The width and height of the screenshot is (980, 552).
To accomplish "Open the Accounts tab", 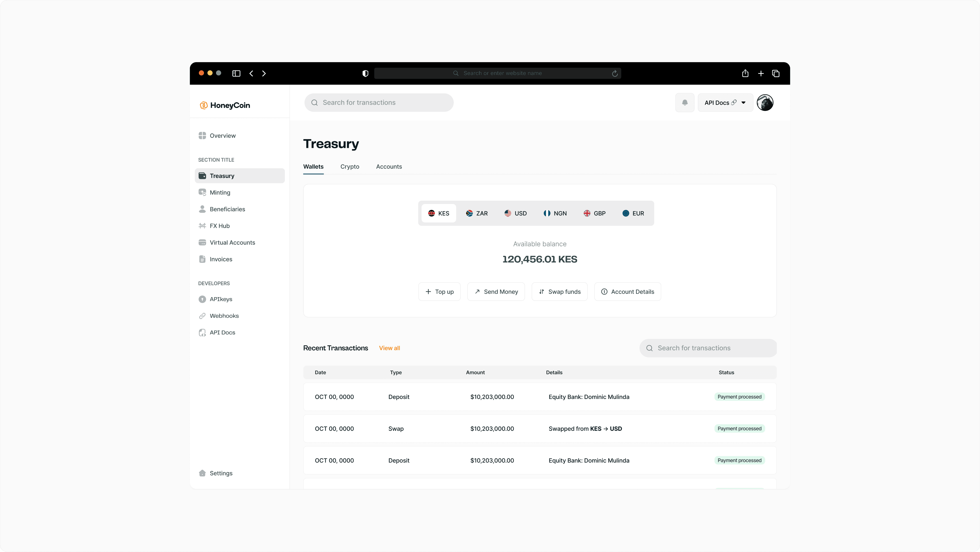I will (389, 166).
